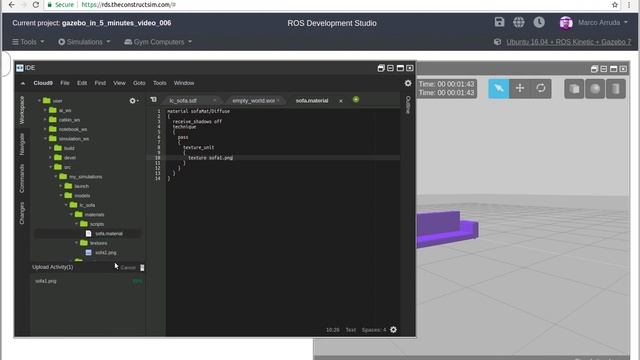Click sofa1.png in upload activity list
This screenshot has height=360, width=640.
(46, 281)
